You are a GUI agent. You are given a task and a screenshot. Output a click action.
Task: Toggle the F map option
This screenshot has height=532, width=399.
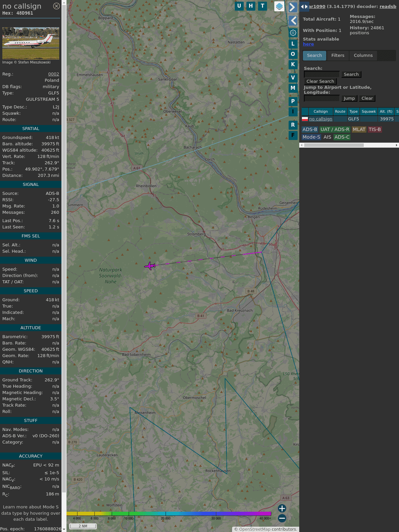pos(293,135)
